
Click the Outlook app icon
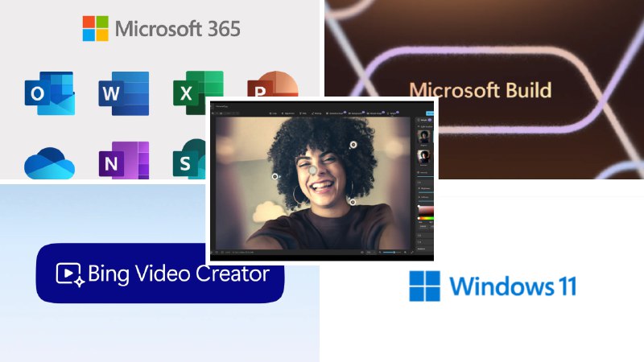(x=50, y=93)
